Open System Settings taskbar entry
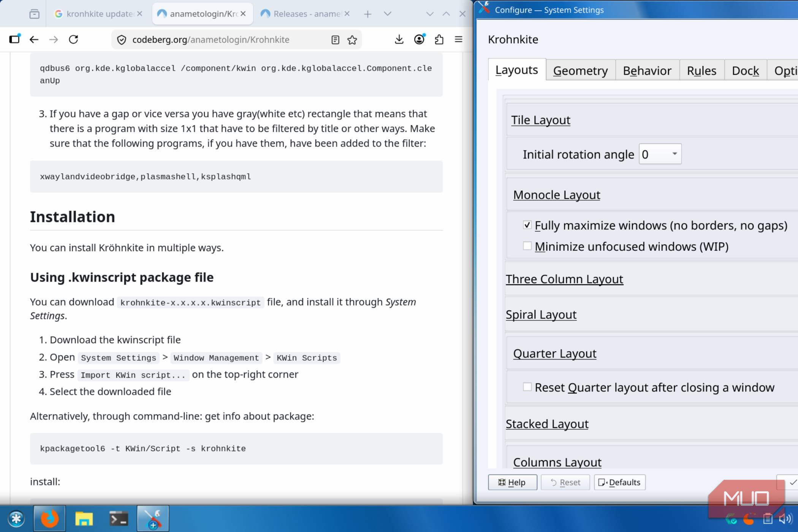 (153, 518)
